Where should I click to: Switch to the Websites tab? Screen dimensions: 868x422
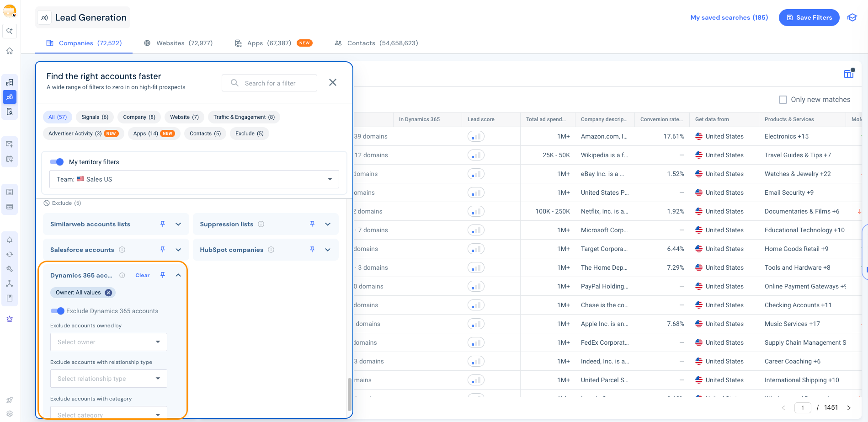point(178,43)
